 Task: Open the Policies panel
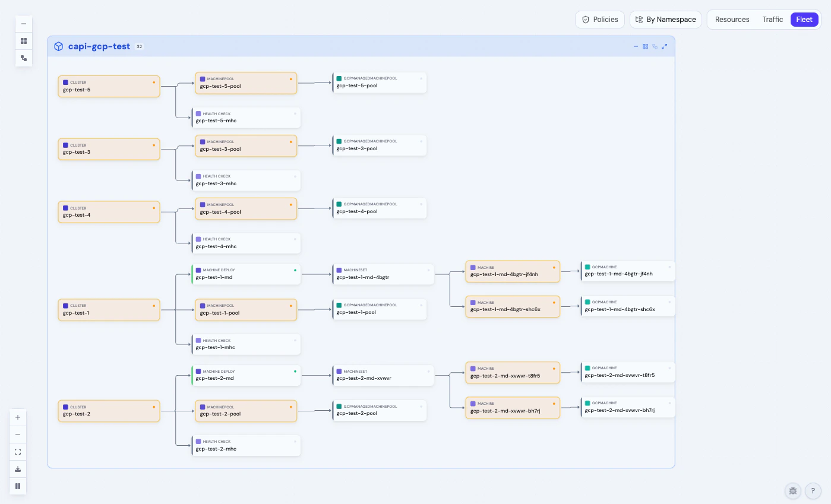click(601, 20)
